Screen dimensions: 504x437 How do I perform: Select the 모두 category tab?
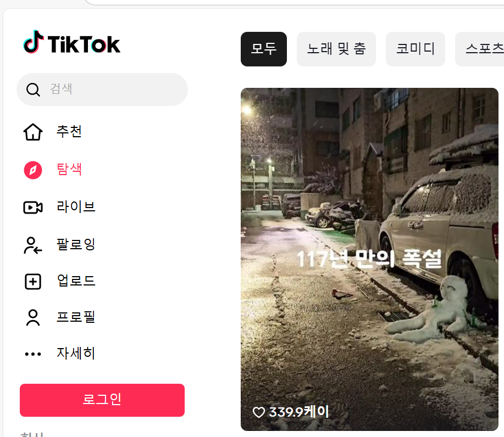click(x=264, y=49)
